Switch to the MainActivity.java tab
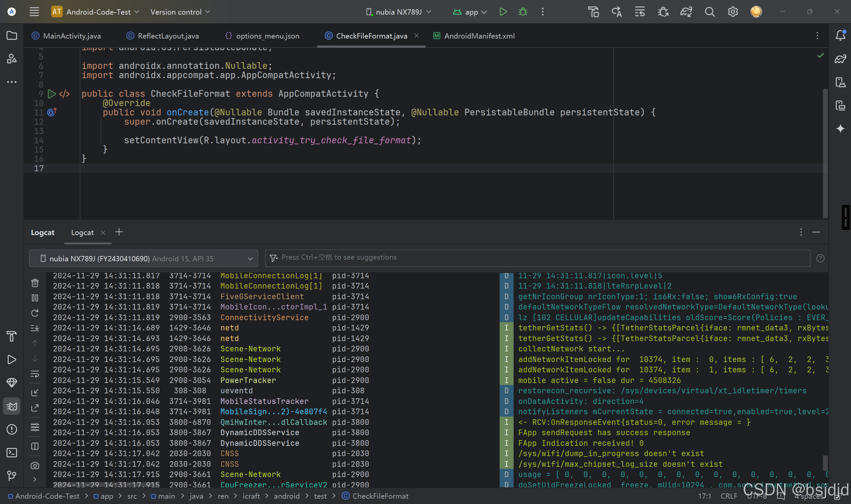 72,36
